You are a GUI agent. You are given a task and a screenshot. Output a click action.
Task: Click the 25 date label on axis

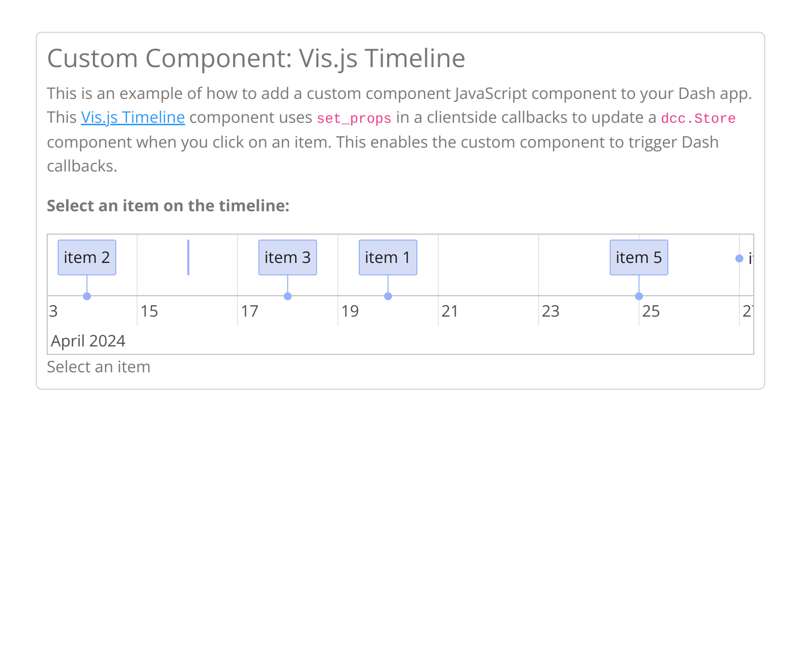coord(651,311)
